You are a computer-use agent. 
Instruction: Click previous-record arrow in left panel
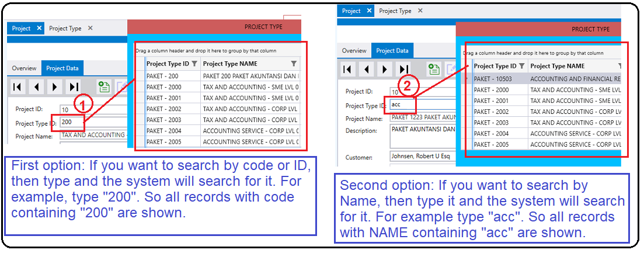(36, 87)
